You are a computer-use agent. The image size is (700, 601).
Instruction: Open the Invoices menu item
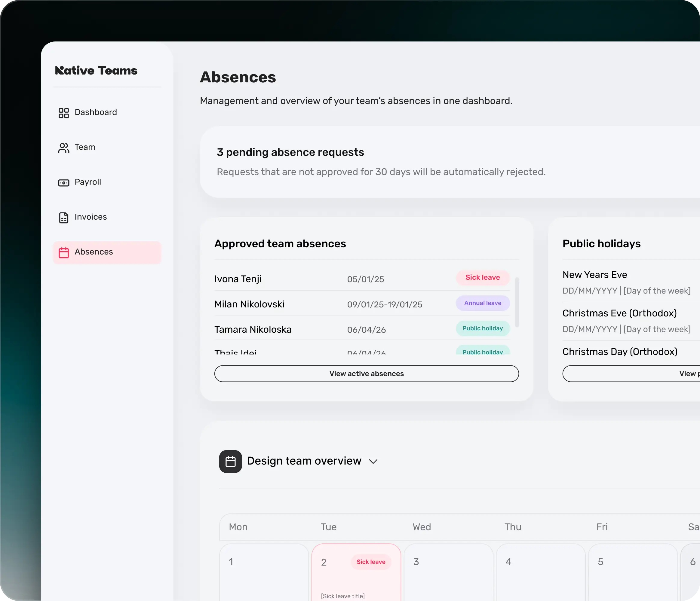(x=91, y=217)
